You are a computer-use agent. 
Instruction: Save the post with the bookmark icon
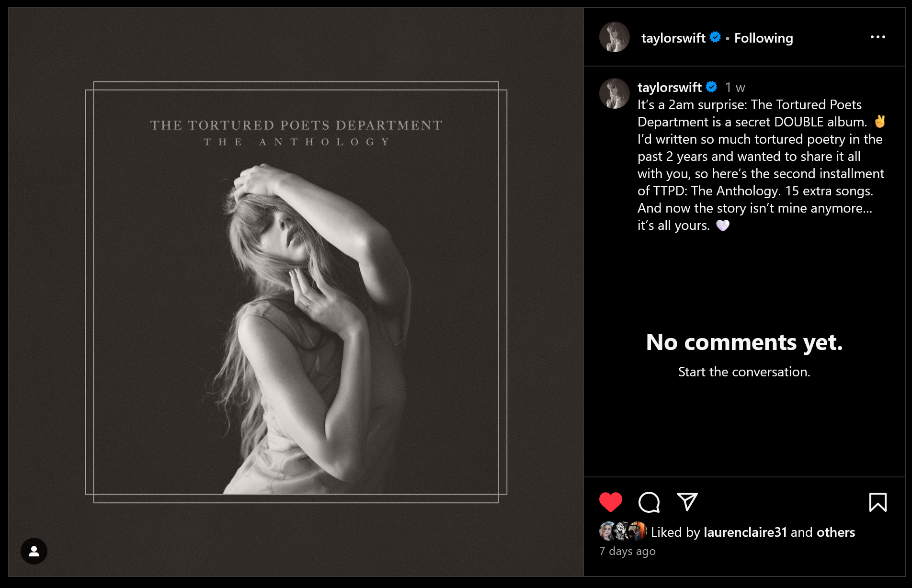(878, 502)
